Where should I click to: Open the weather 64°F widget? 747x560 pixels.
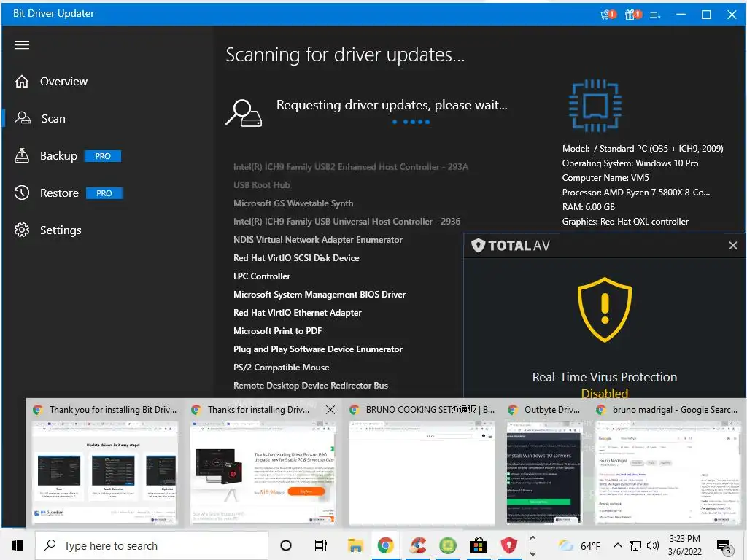[580, 545]
